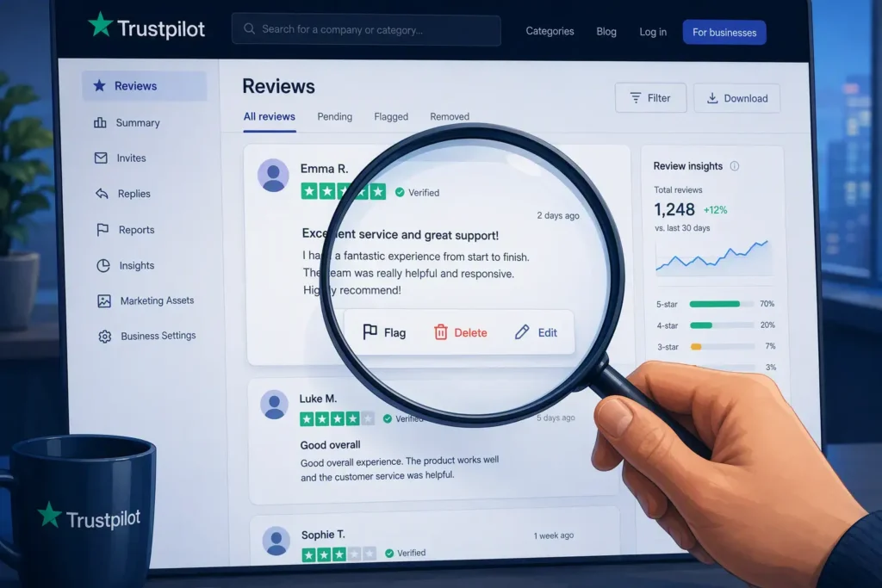
Task: Open Categories in the top navigation
Action: tap(550, 31)
